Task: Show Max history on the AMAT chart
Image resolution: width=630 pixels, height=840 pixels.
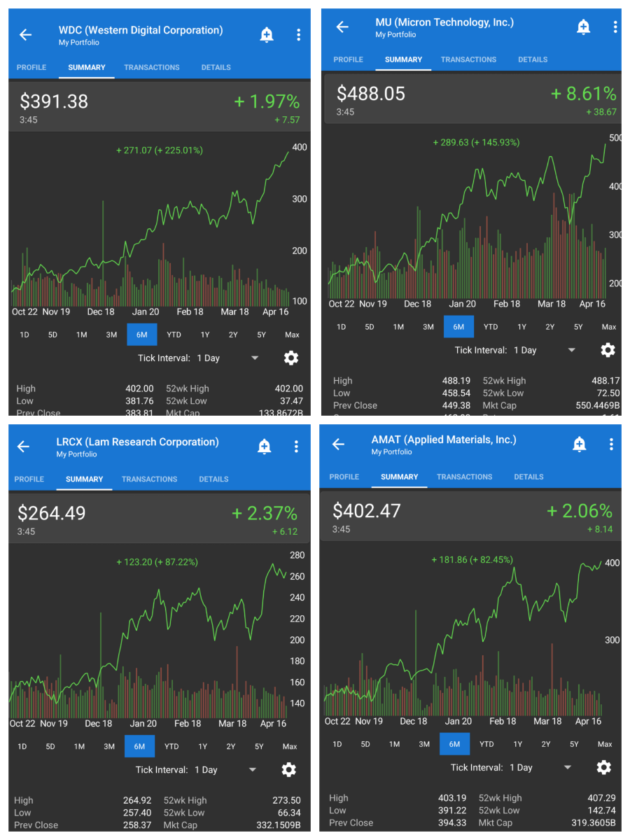Action: [x=605, y=744]
